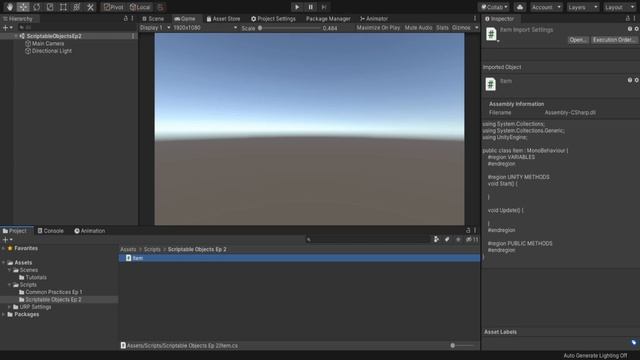Open the Display 1 dropdown

[x=155, y=28]
